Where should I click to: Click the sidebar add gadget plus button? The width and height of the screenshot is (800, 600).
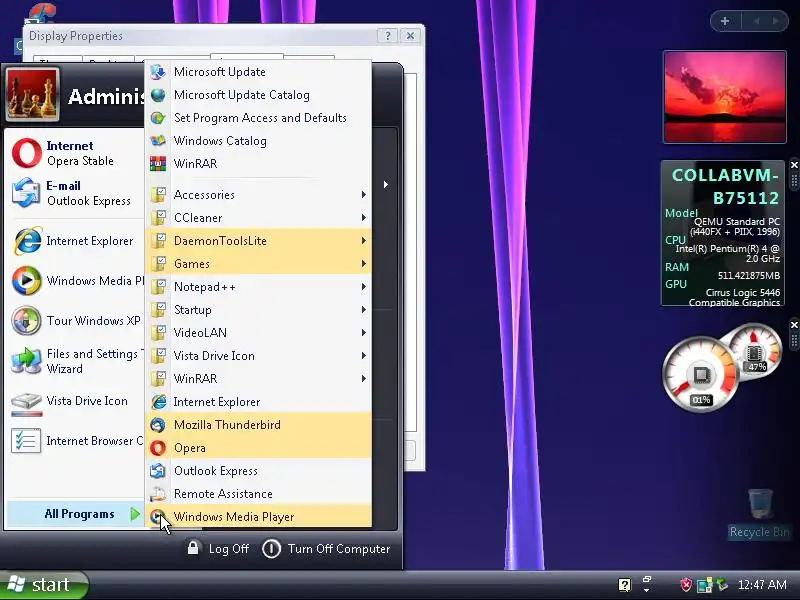[725, 21]
